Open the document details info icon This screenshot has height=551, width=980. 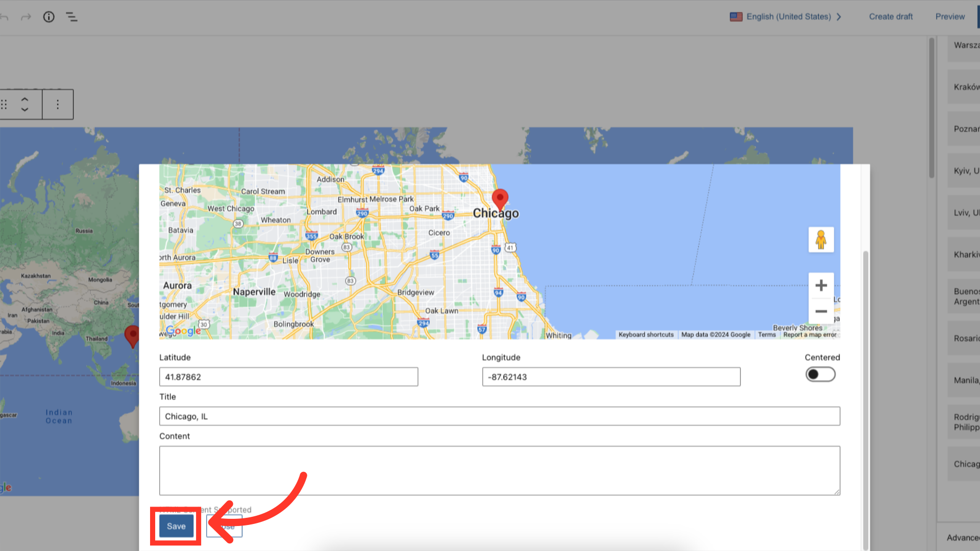(x=48, y=17)
